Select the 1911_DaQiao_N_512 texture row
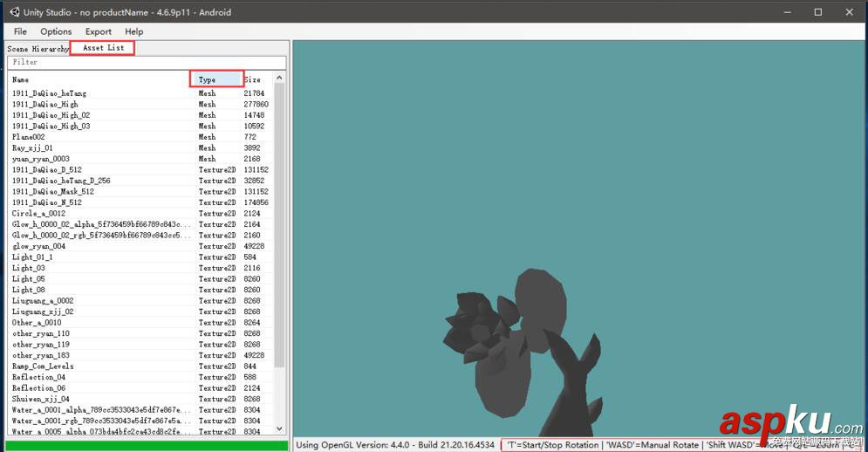The image size is (868, 452). tap(141, 202)
